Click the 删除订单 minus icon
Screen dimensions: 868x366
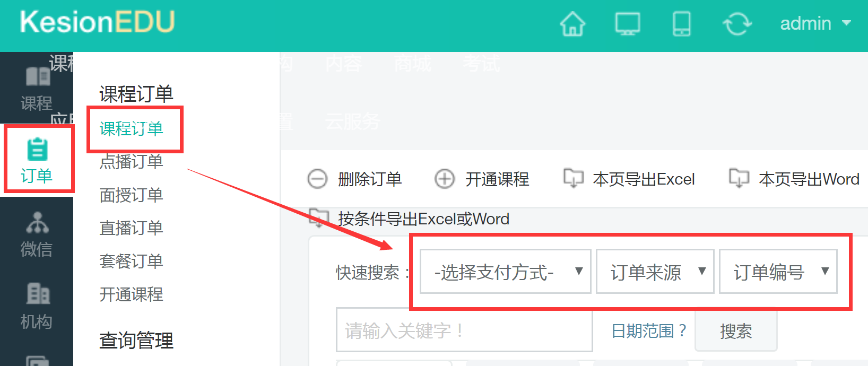318,179
